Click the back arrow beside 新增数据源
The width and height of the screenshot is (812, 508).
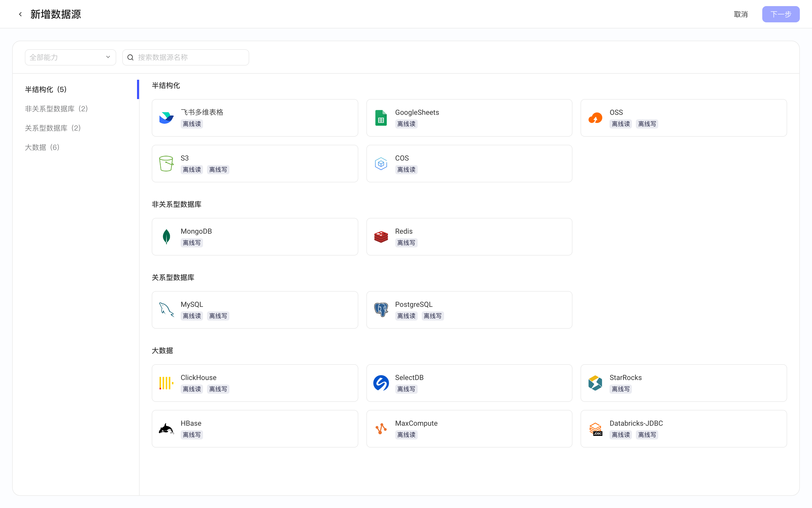[21, 14]
